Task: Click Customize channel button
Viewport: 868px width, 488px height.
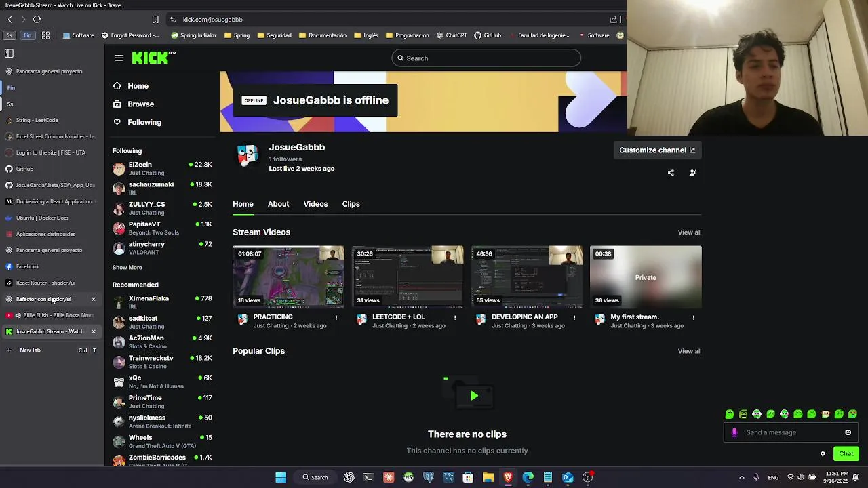Action: tap(657, 150)
